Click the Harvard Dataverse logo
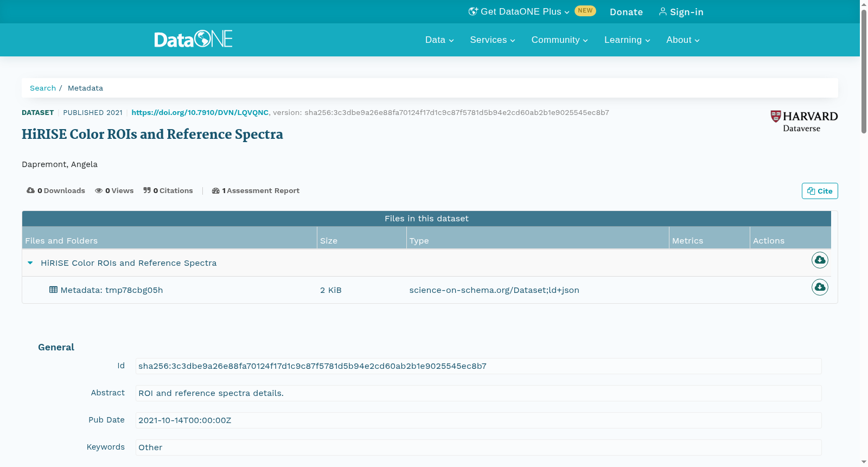868x467 pixels. (x=804, y=121)
